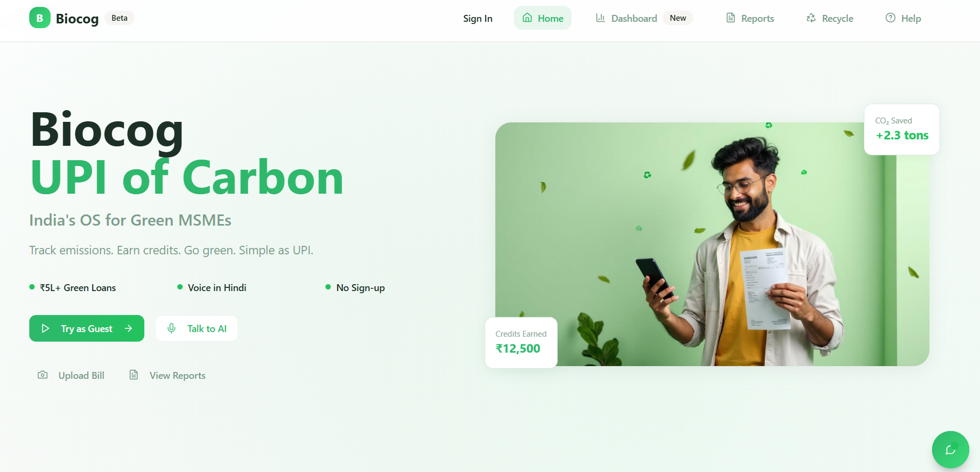Open the View Reports link
The image size is (980, 472).
167,375
